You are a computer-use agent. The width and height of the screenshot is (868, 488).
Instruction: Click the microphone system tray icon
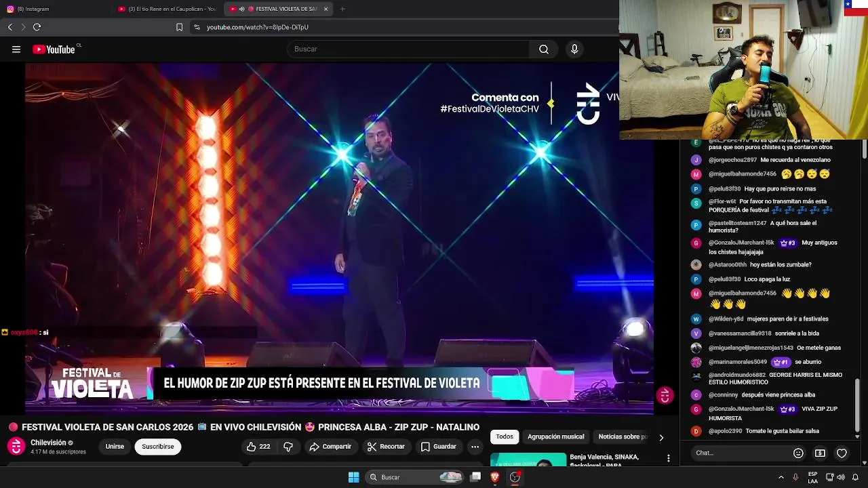(x=795, y=477)
